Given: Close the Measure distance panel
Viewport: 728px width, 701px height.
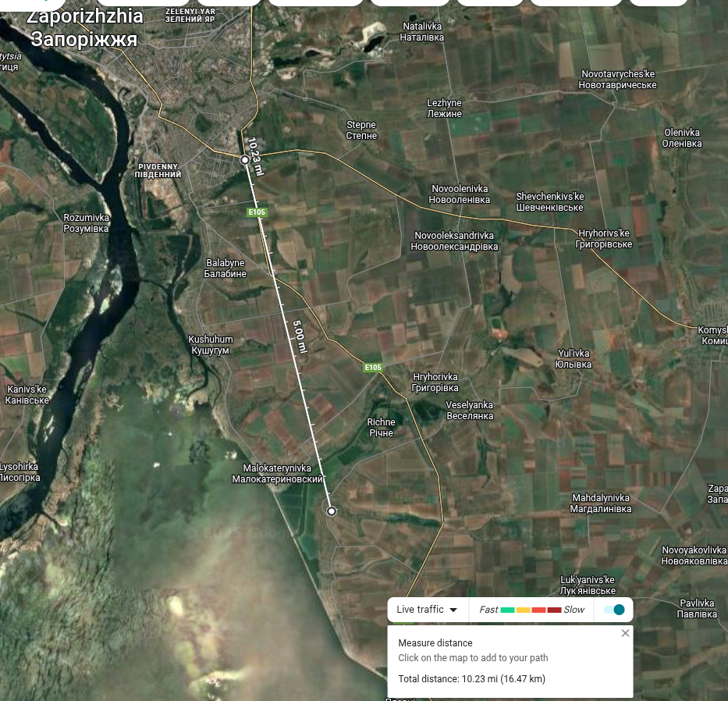Looking at the screenshot, I should pyautogui.click(x=625, y=633).
